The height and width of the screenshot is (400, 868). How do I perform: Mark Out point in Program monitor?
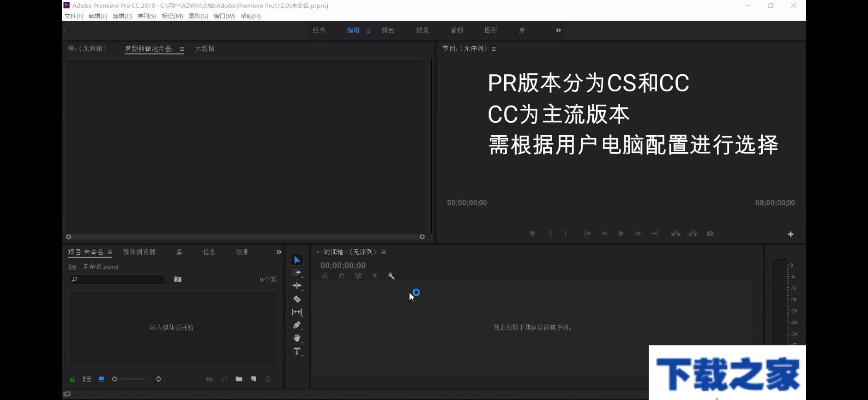click(566, 234)
